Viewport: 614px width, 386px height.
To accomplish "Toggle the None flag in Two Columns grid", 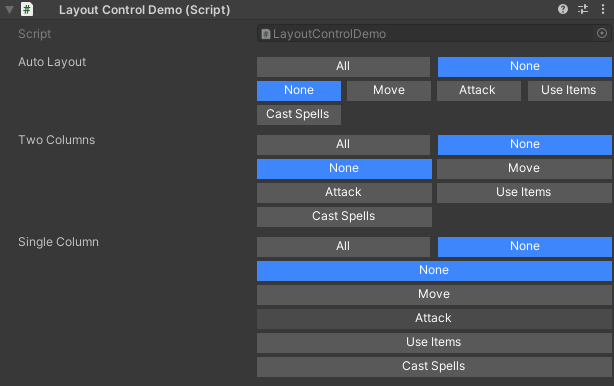I will coord(344,169).
